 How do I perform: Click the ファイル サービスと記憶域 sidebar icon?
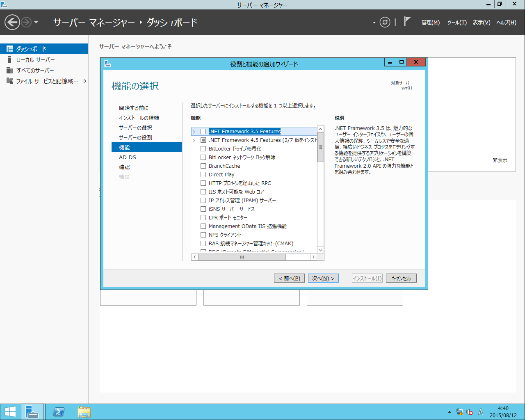click(x=10, y=81)
